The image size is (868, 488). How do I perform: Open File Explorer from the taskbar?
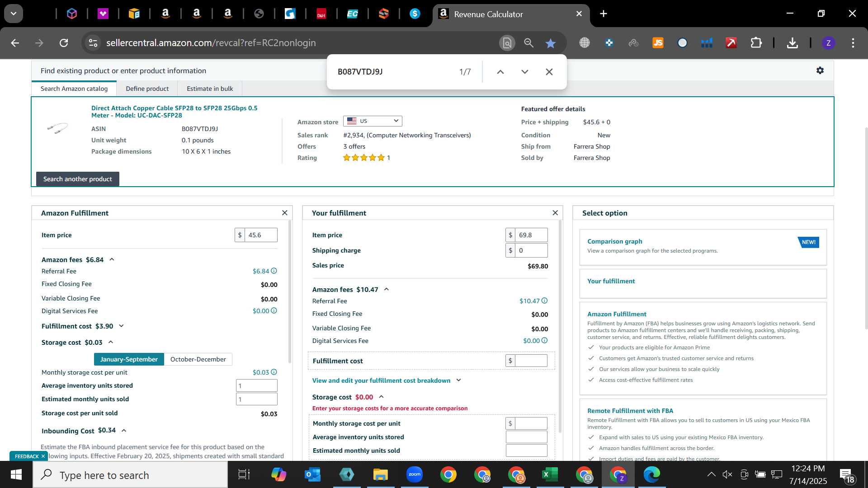point(380,474)
